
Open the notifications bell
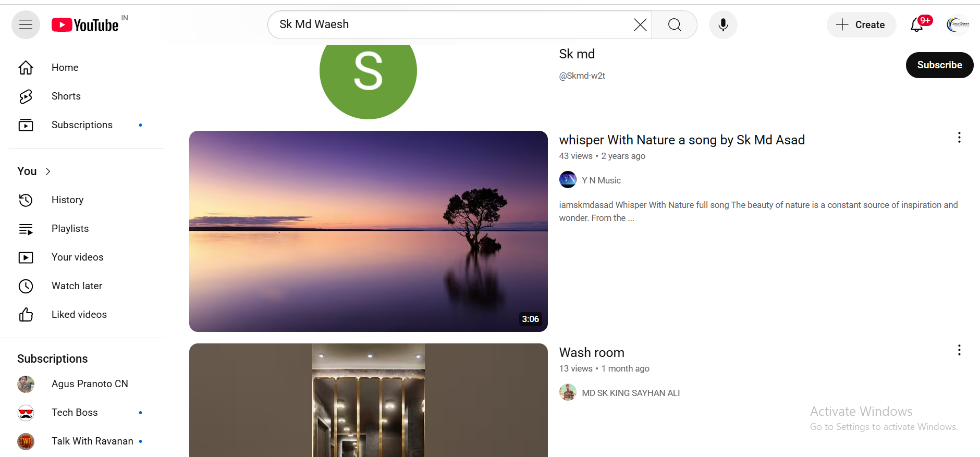pyautogui.click(x=916, y=24)
